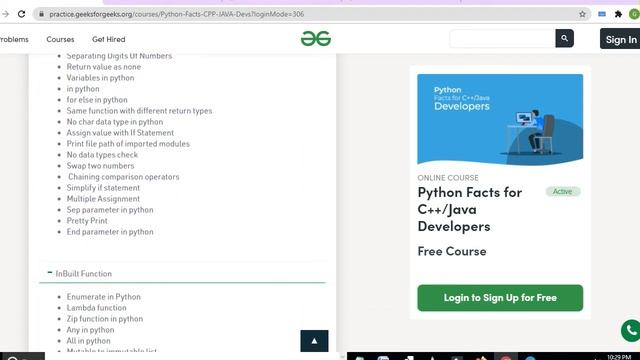The height and width of the screenshot is (360, 640).
Task: Bookmark page with star icon
Action: point(582,14)
